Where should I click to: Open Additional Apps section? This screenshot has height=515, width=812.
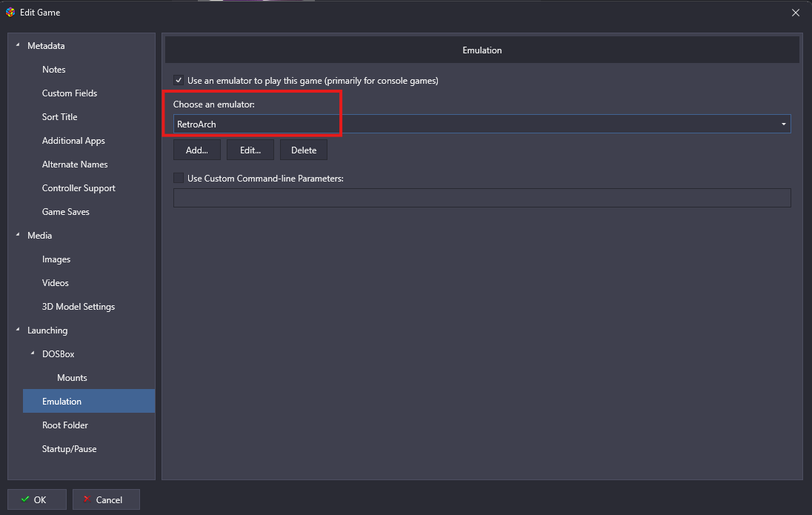point(73,141)
